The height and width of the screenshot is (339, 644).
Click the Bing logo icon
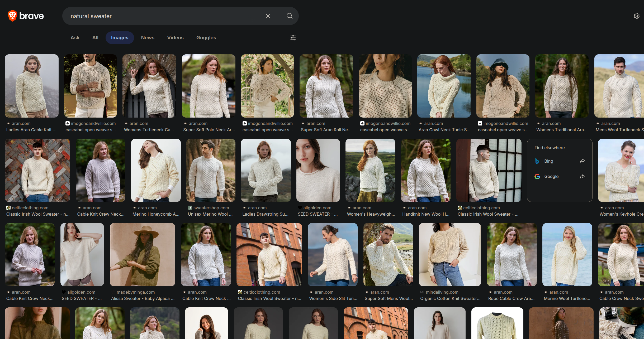point(537,161)
